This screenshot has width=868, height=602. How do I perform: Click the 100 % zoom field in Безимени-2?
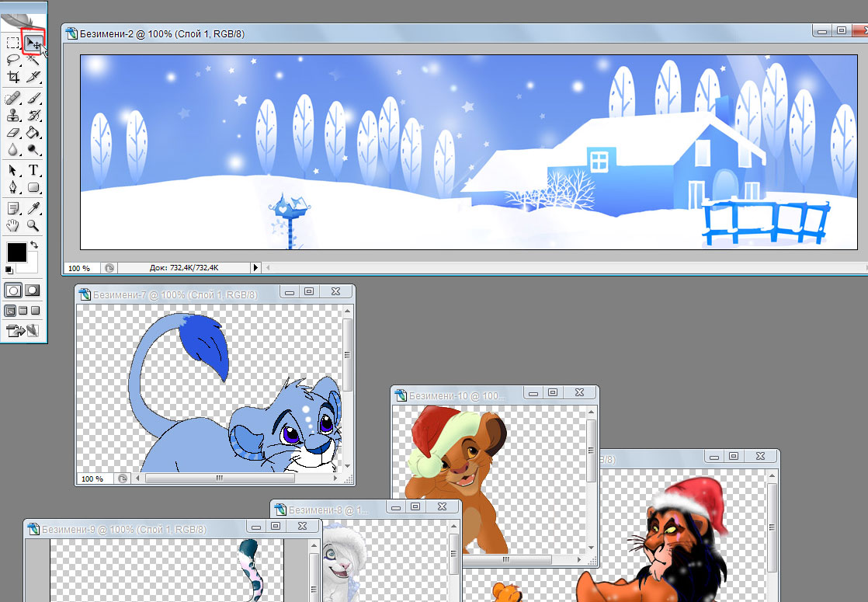point(81,268)
